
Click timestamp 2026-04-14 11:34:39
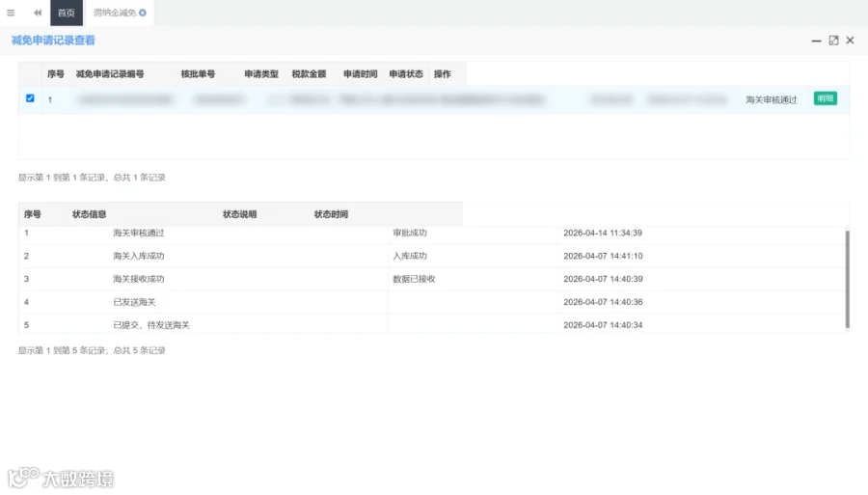[x=603, y=234]
